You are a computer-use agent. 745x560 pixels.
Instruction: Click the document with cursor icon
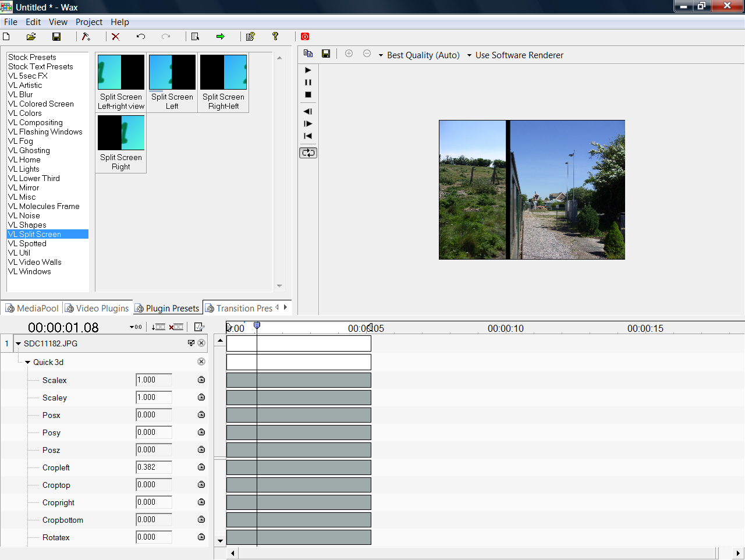(x=196, y=37)
